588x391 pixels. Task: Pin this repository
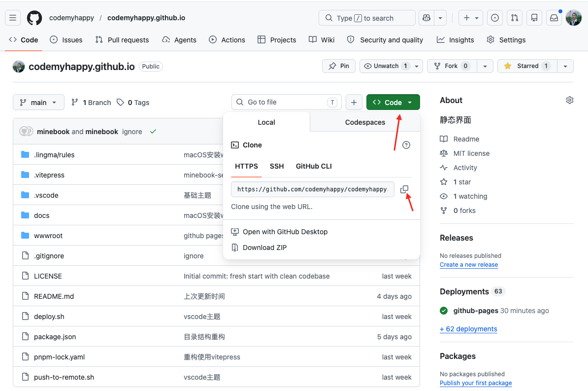tap(339, 66)
